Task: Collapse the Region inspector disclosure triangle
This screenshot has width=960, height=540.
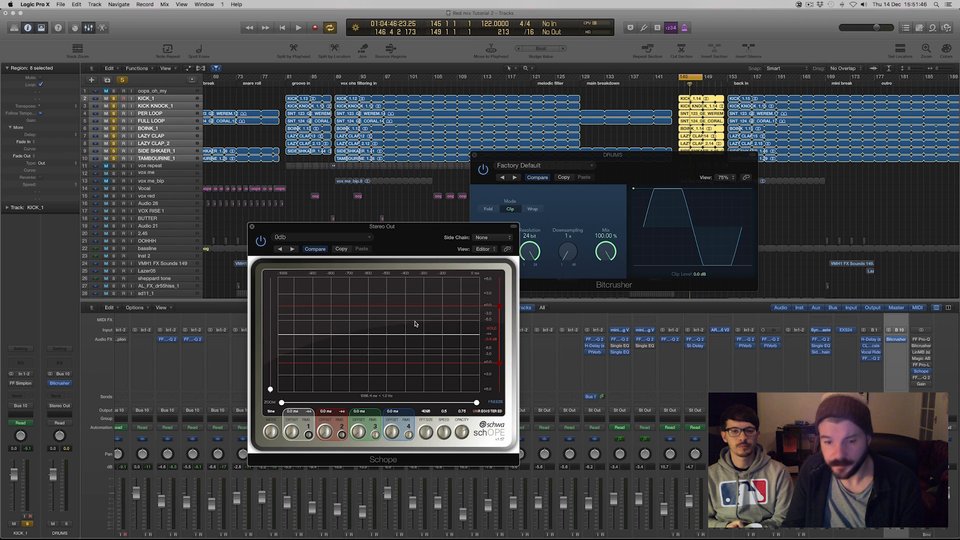Action: point(7,68)
